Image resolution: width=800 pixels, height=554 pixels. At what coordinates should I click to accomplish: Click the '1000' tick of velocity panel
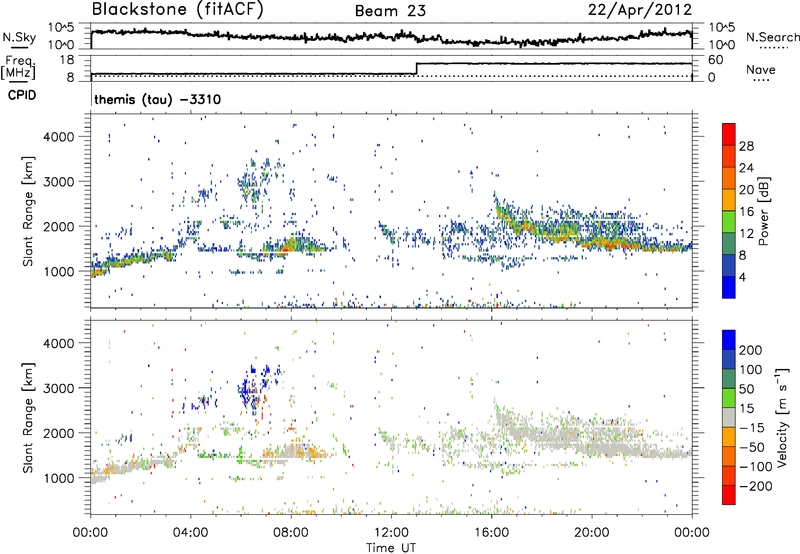point(58,478)
